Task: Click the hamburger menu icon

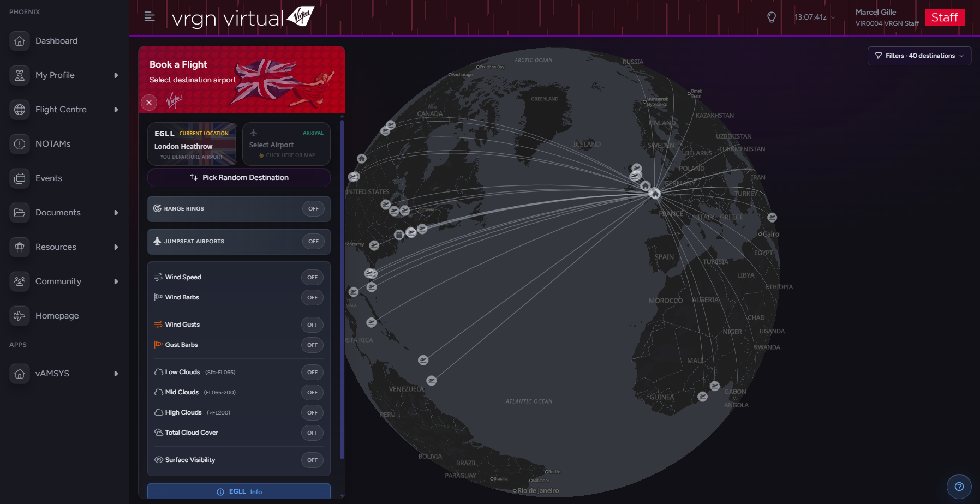Action: coord(149,17)
